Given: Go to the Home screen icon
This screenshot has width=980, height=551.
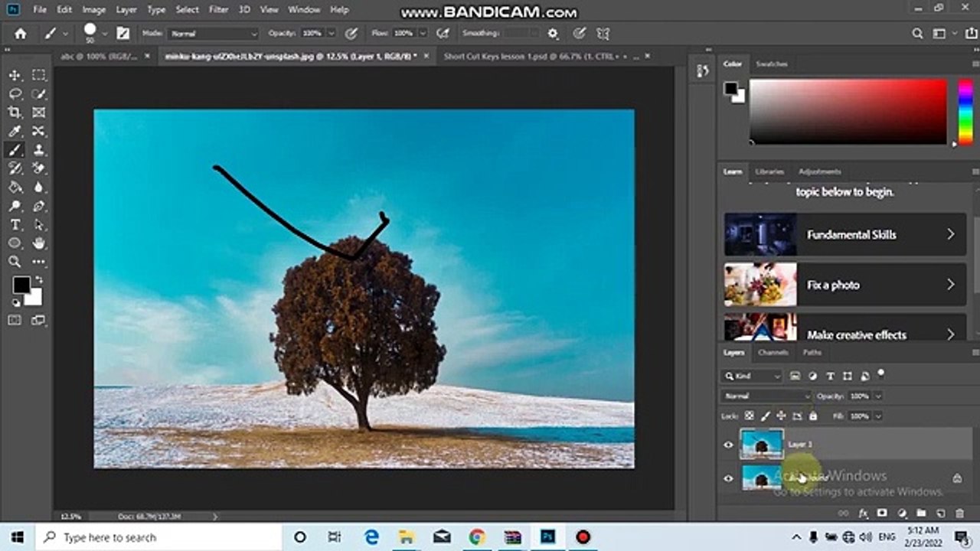Looking at the screenshot, I should coord(21,34).
